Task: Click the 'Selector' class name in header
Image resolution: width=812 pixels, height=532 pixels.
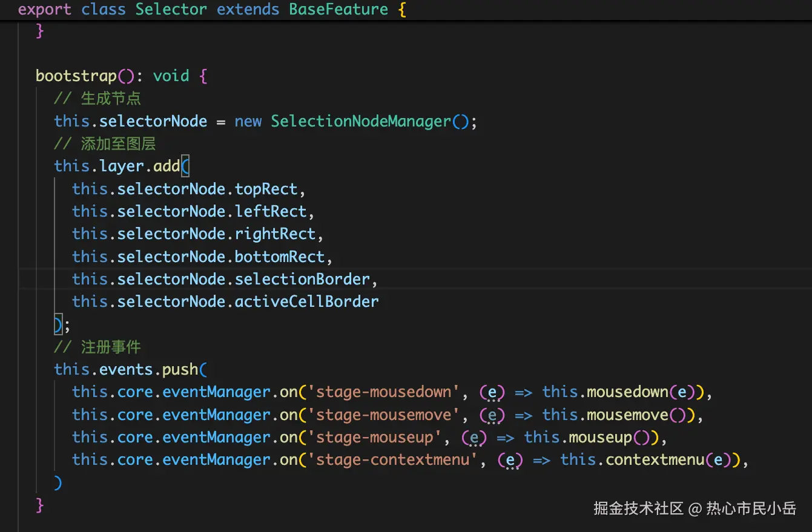Action: [171, 10]
